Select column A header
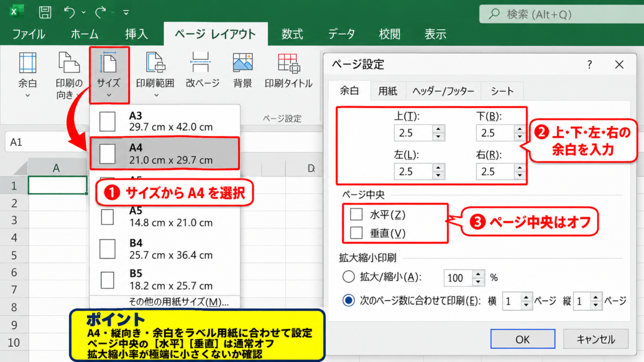 57,168
